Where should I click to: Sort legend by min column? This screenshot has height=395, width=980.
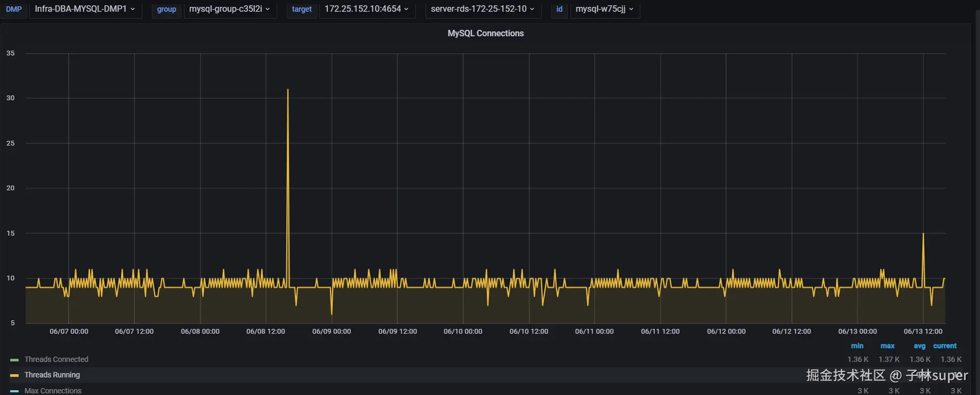tap(857, 345)
